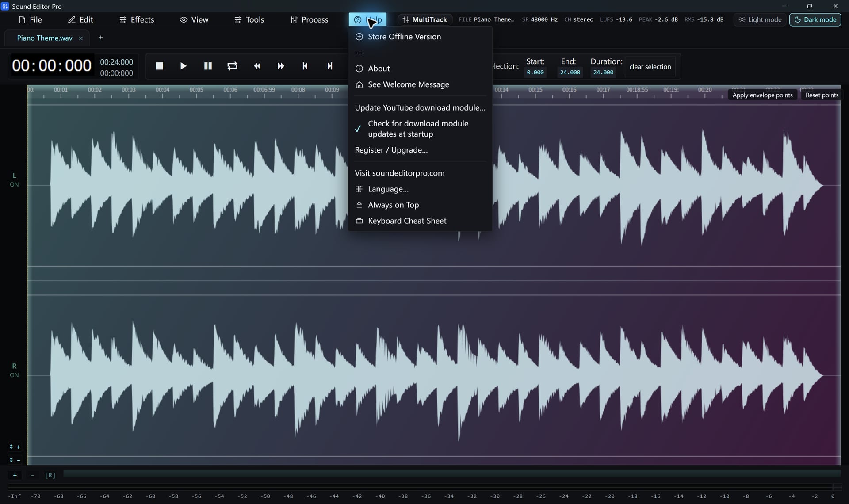Open the Tools menu

249,19
